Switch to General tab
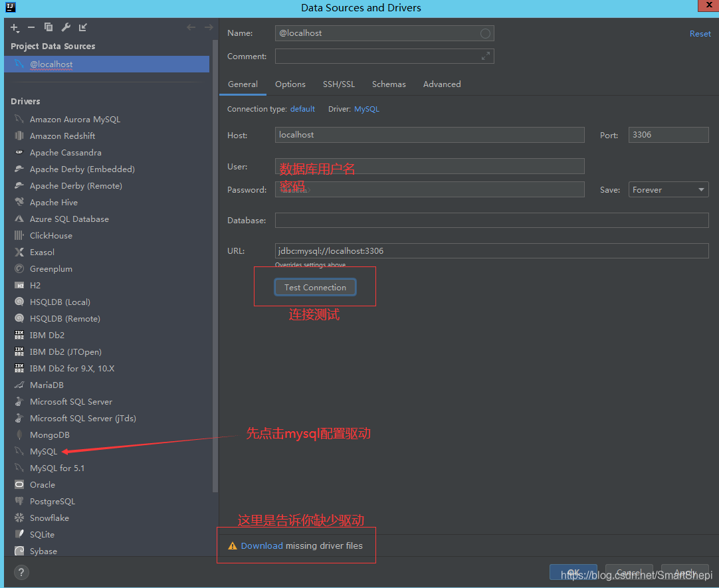The height and width of the screenshot is (588, 719). point(243,84)
